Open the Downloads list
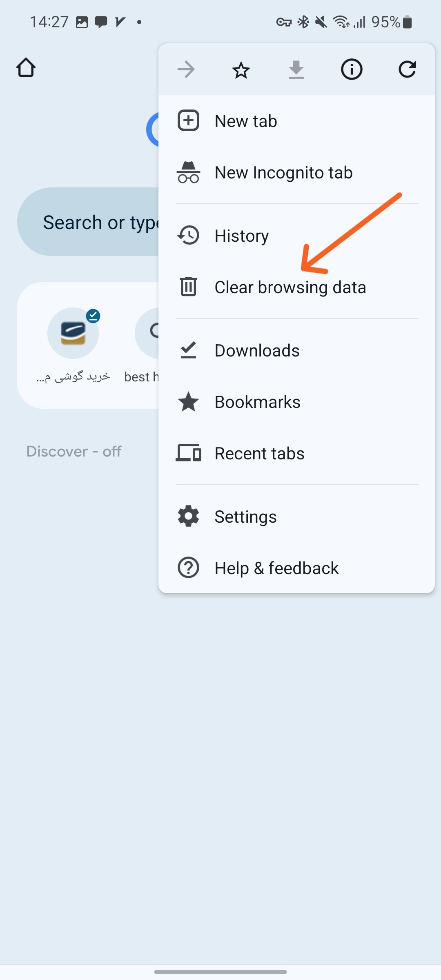The width and height of the screenshot is (441, 980). pyautogui.click(x=257, y=351)
